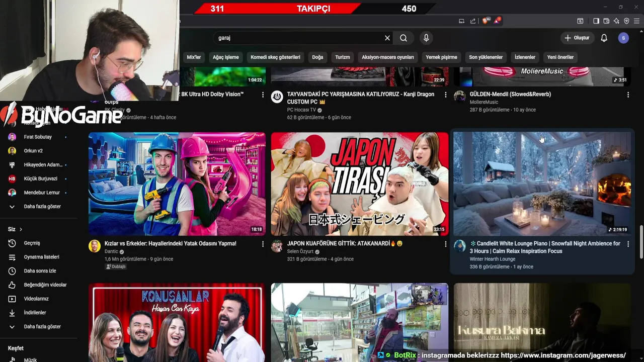This screenshot has width=644, height=362.
Task: Open options menu for Candlelit White Lounge video
Action: click(628, 244)
